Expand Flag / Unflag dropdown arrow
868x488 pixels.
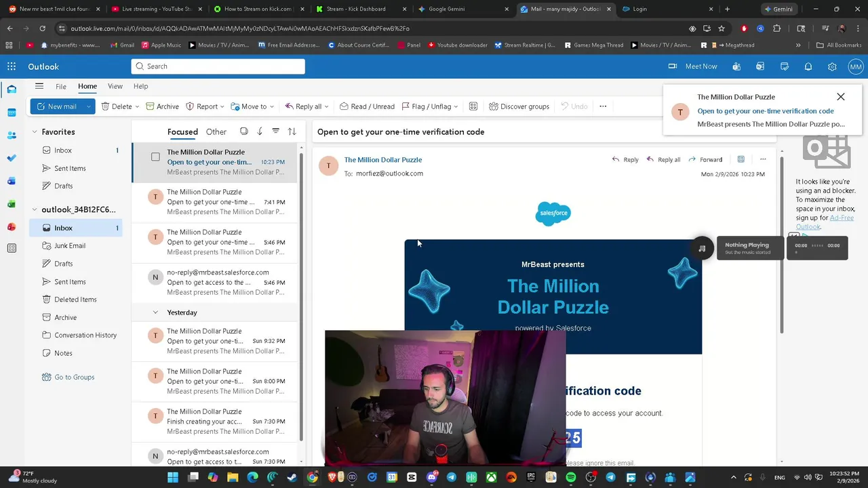tap(456, 106)
